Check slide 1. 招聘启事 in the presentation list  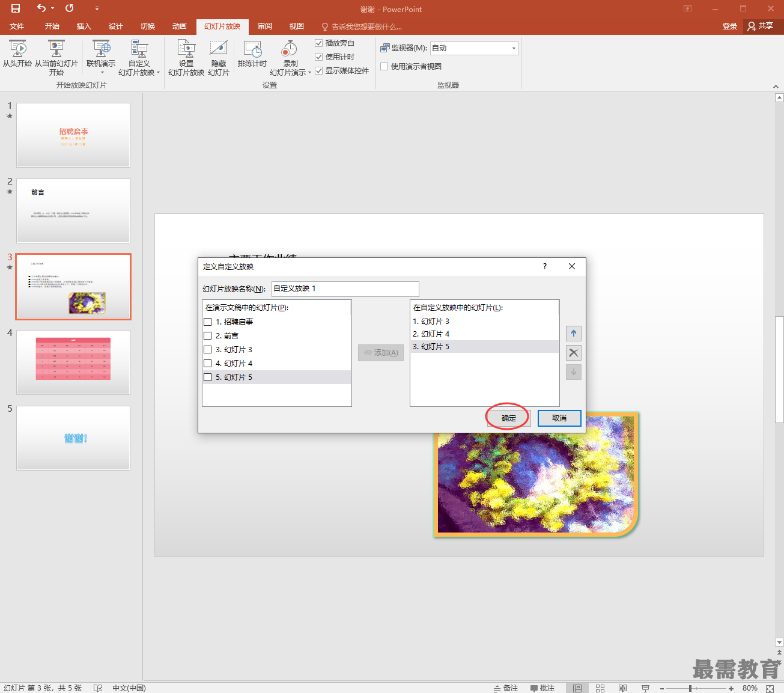click(208, 322)
